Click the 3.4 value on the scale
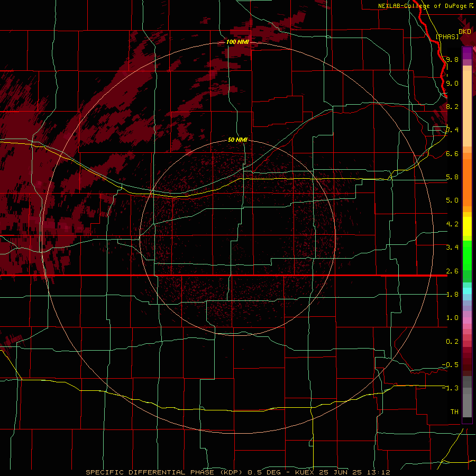The width and height of the screenshot is (476, 476). coord(452,247)
